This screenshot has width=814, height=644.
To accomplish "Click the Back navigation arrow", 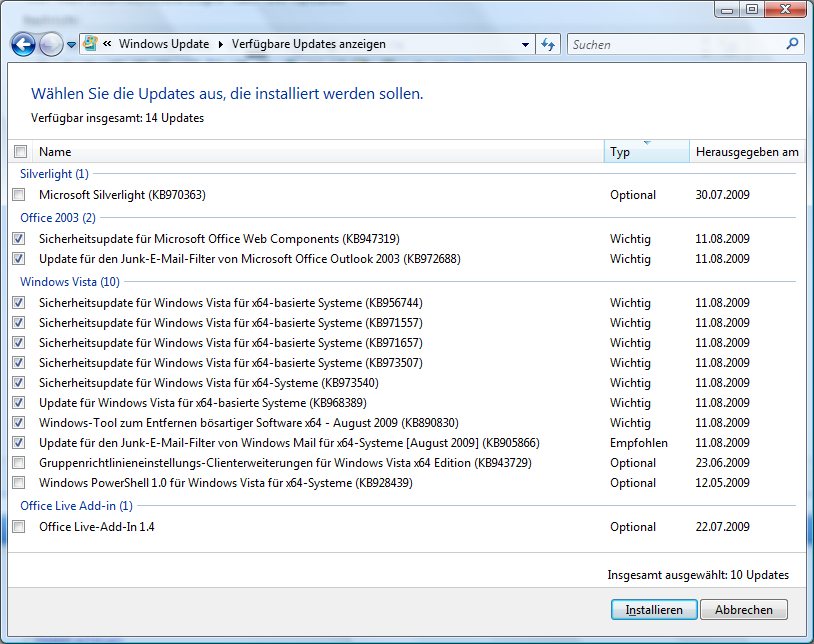I will click(x=23, y=45).
